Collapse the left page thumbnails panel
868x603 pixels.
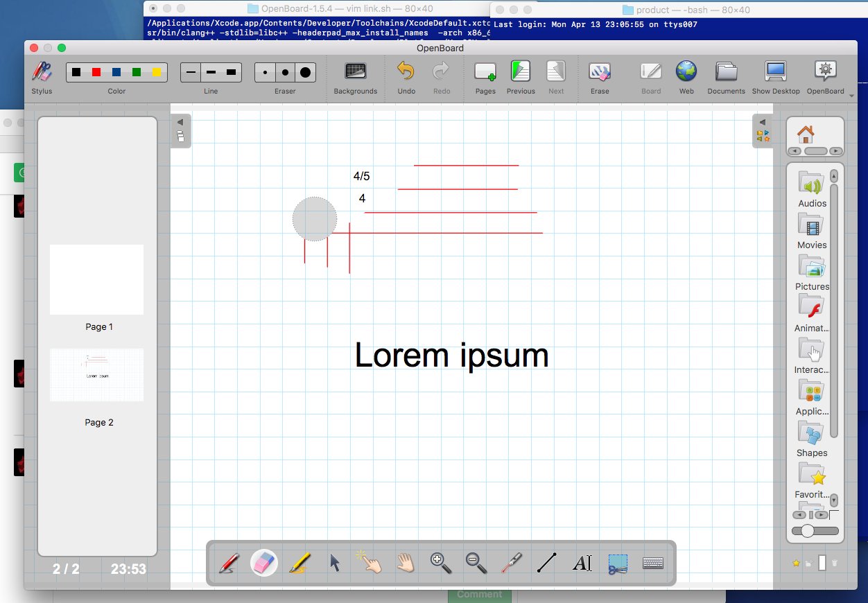pyautogui.click(x=180, y=130)
